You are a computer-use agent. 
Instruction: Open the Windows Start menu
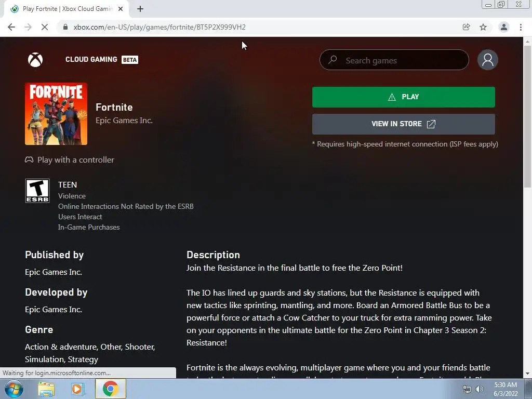[14, 389]
